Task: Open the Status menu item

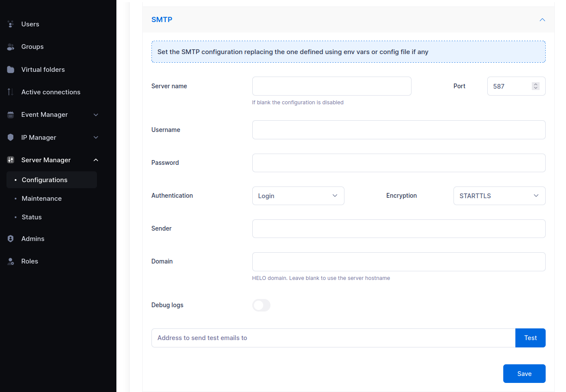Action: tap(32, 217)
